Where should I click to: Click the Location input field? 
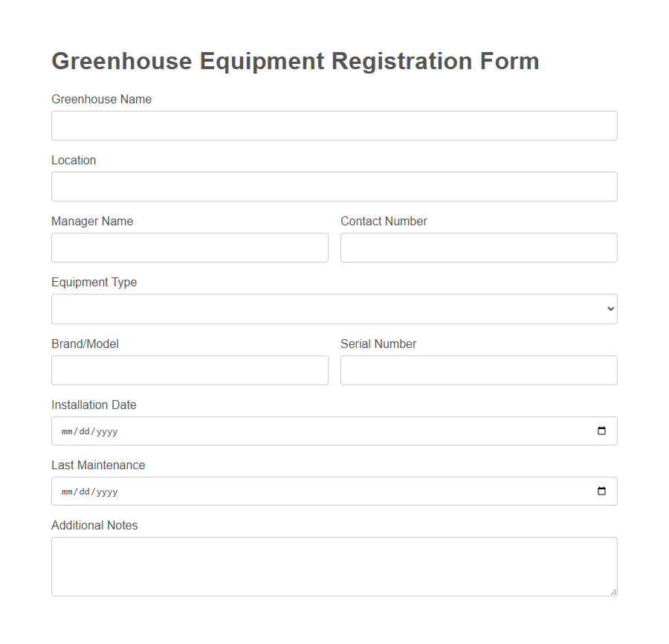(x=334, y=186)
